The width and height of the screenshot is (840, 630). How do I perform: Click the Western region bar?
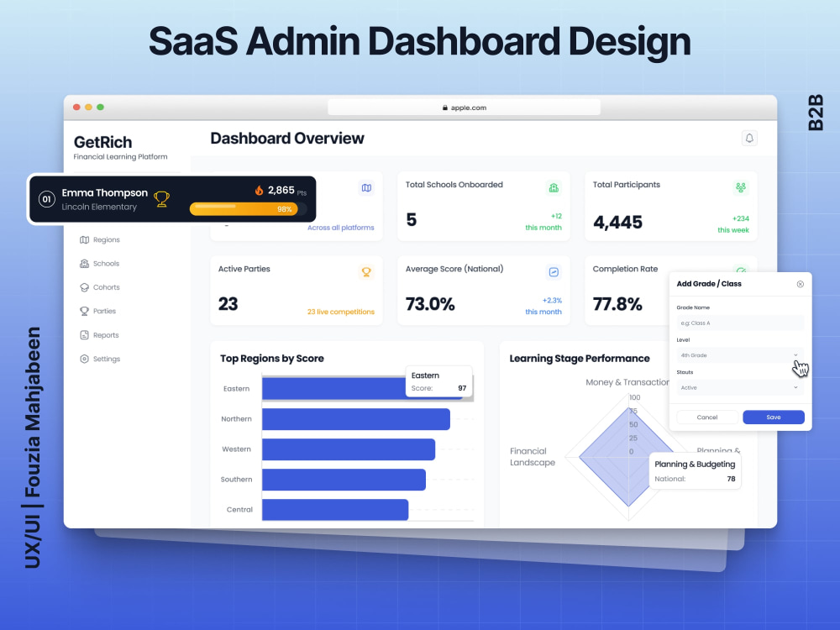(x=349, y=449)
